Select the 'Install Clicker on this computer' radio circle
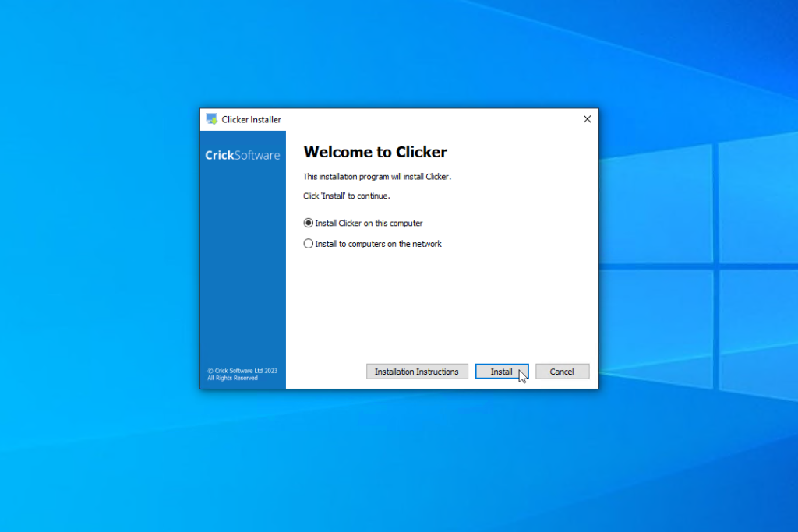This screenshot has width=798, height=532. point(309,223)
